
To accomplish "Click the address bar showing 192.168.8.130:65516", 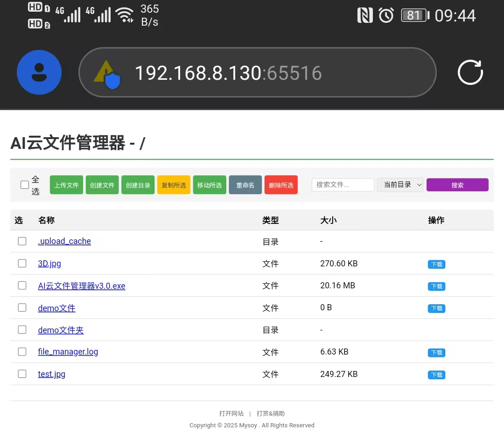I will click(258, 72).
